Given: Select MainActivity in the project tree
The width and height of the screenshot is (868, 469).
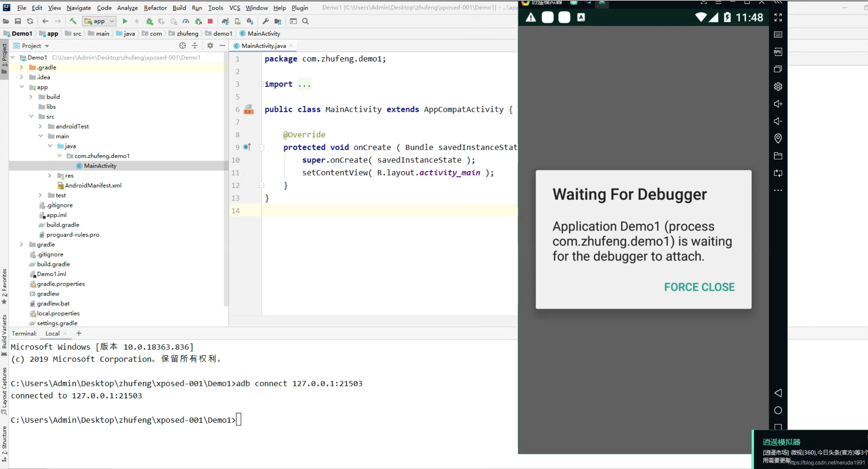Looking at the screenshot, I should [100, 166].
